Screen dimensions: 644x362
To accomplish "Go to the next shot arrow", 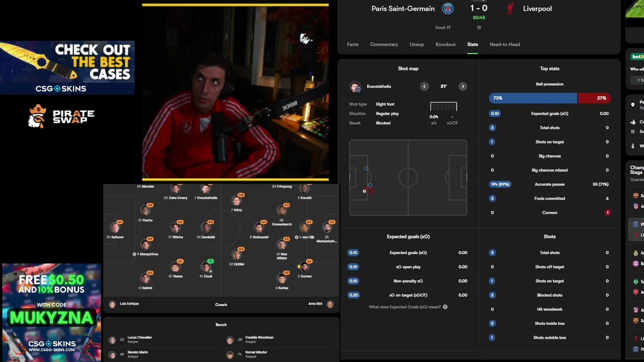I will click(x=463, y=86).
